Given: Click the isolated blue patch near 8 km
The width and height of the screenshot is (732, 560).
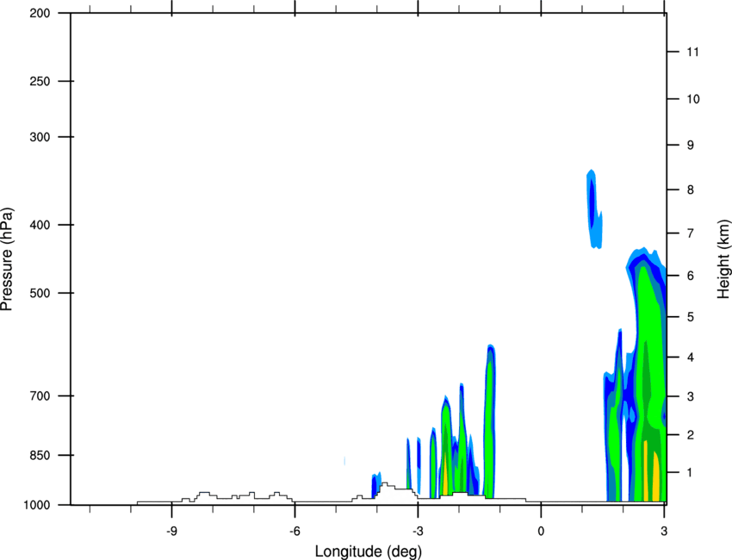Looking at the screenshot, I should coord(594,208).
